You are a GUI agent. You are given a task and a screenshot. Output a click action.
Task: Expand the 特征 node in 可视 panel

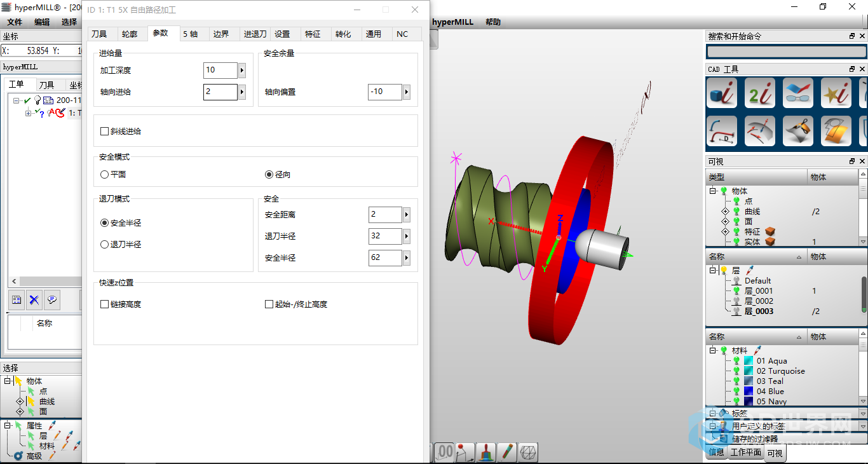[724, 231]
